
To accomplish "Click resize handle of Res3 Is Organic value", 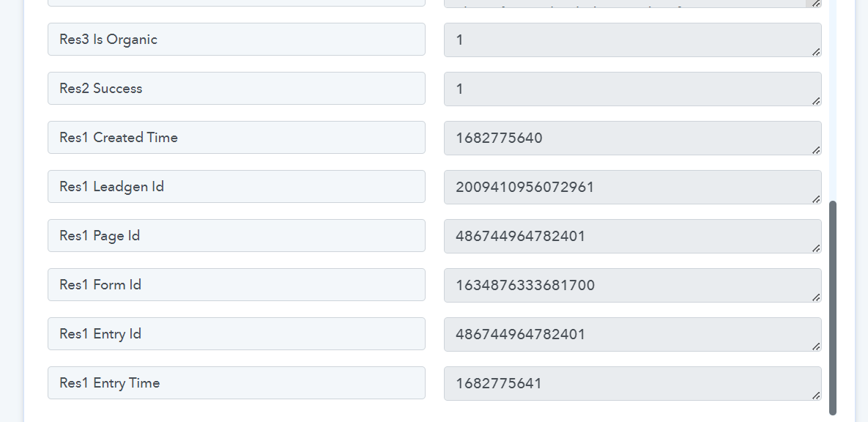I will click(816, 51).
